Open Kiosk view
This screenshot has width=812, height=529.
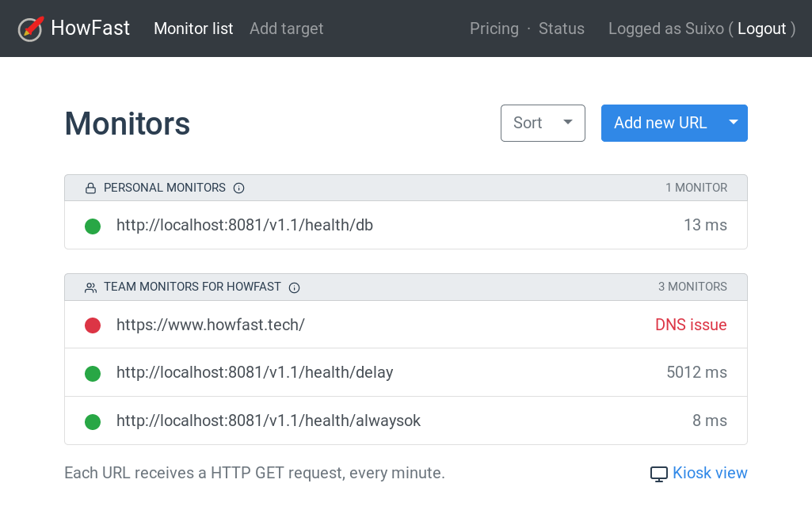point(710,473)
